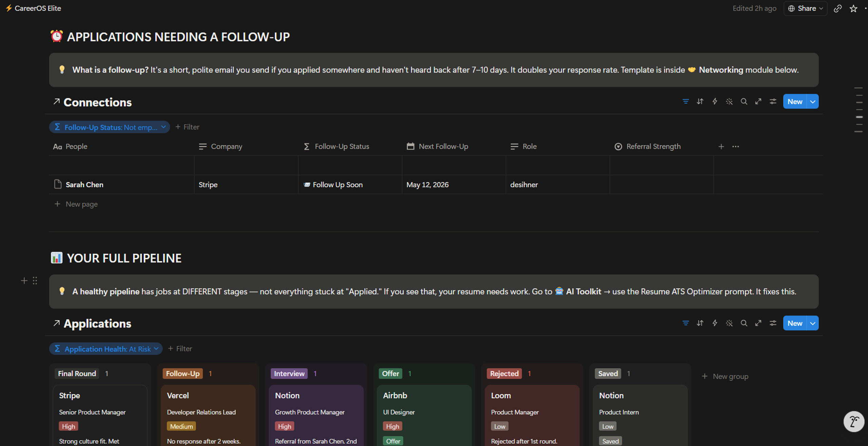
Task: Open the Follow-Up Status column header menu
Action: tap(350, 147)
